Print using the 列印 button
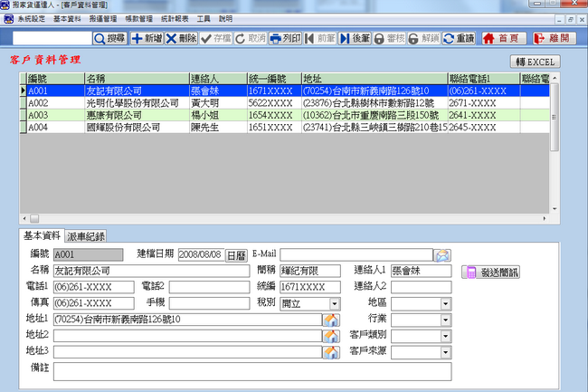588x392 pixels. tap(285, 38)
